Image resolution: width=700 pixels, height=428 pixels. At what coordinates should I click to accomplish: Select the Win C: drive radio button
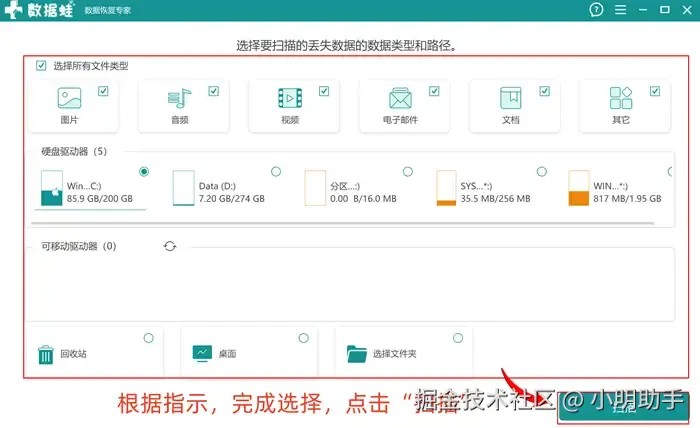[144, 171]
